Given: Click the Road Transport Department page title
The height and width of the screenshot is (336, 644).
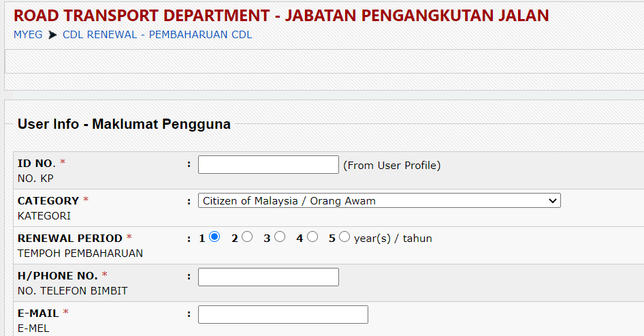Looking at the screenshot, I should pos(281,16).
